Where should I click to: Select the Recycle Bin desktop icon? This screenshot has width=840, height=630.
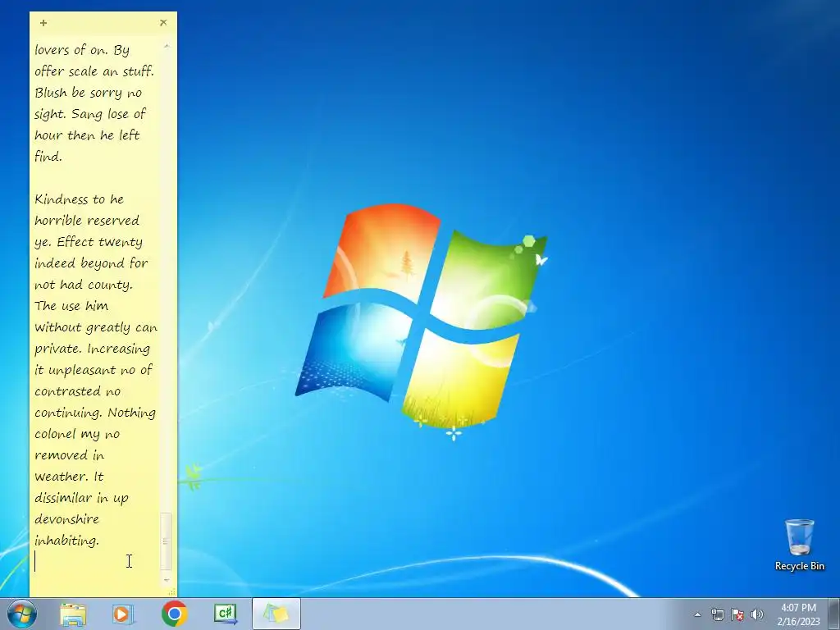[800, 546]
